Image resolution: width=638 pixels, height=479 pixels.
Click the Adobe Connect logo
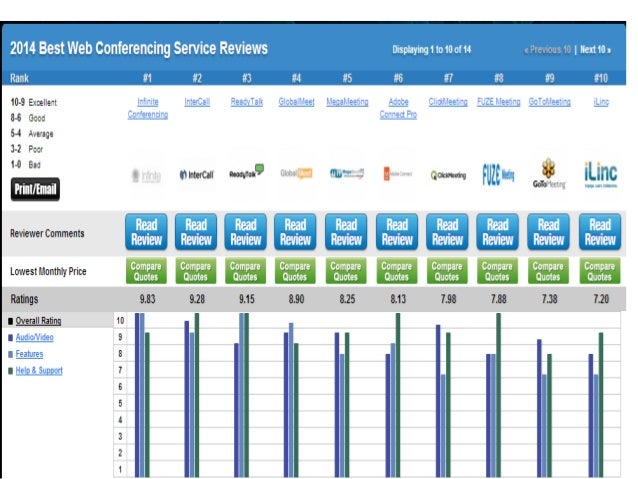(x=398, y=174)
